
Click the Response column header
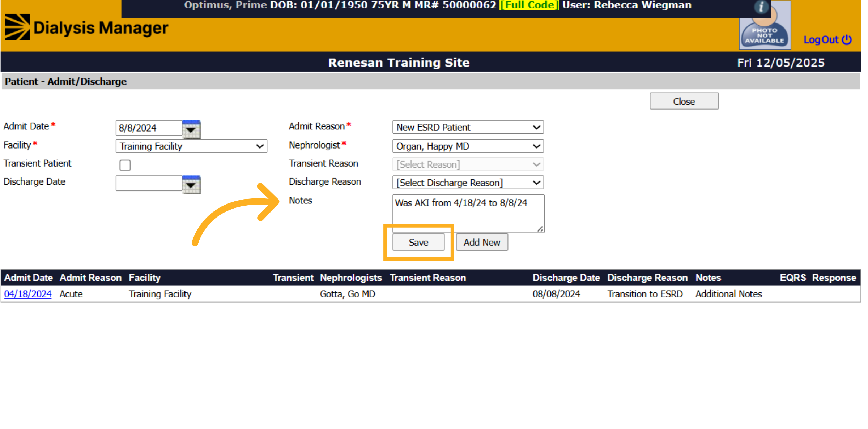coord(834,278)
